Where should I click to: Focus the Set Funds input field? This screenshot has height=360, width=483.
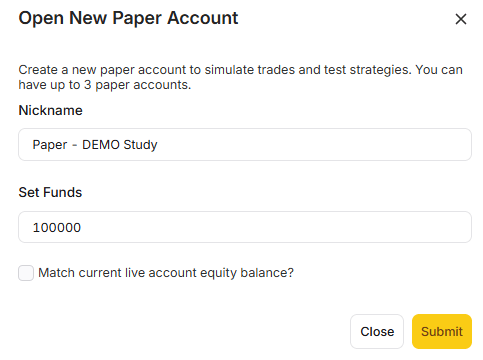245,227
